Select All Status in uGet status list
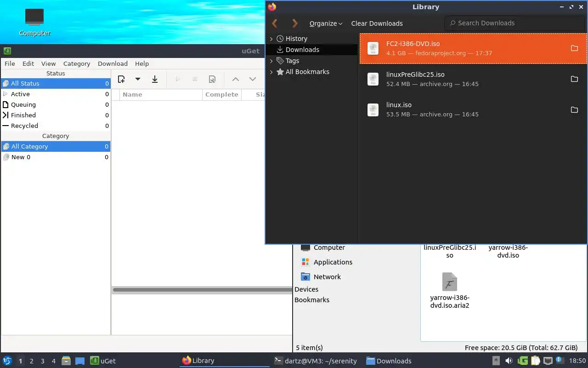This screenshot has width=588, height=368. [x=56, y=83]
